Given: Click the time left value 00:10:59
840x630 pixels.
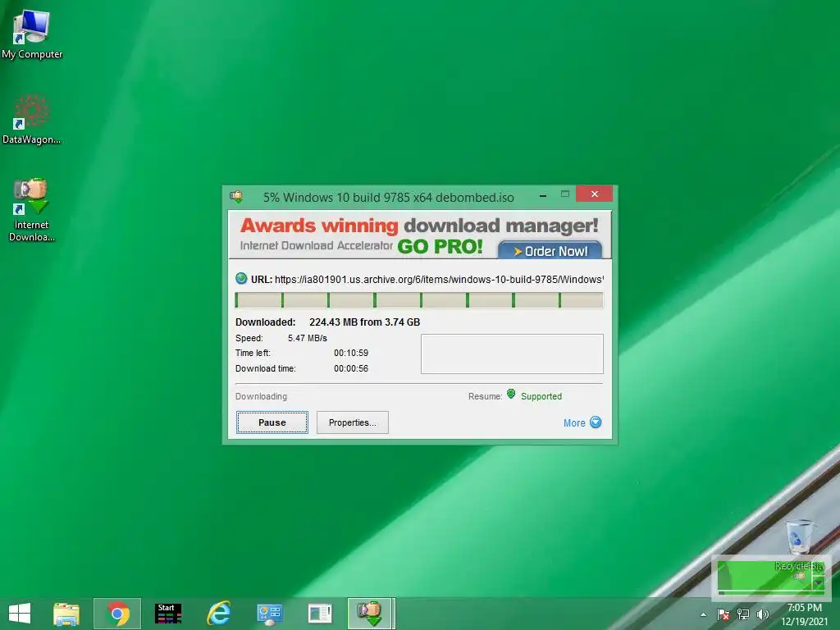Looking at the screenshot, I should tap(351, 353).
